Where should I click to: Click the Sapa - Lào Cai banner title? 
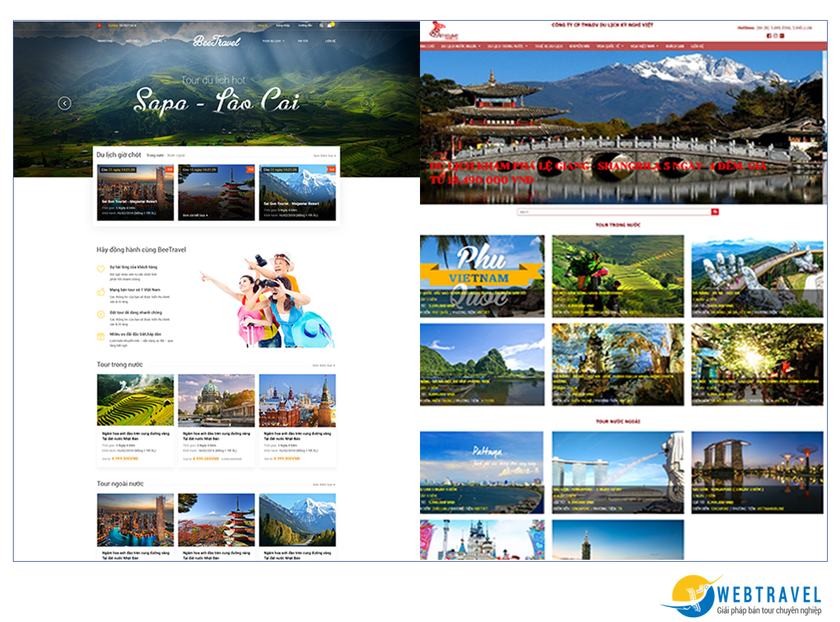point(216,102)
